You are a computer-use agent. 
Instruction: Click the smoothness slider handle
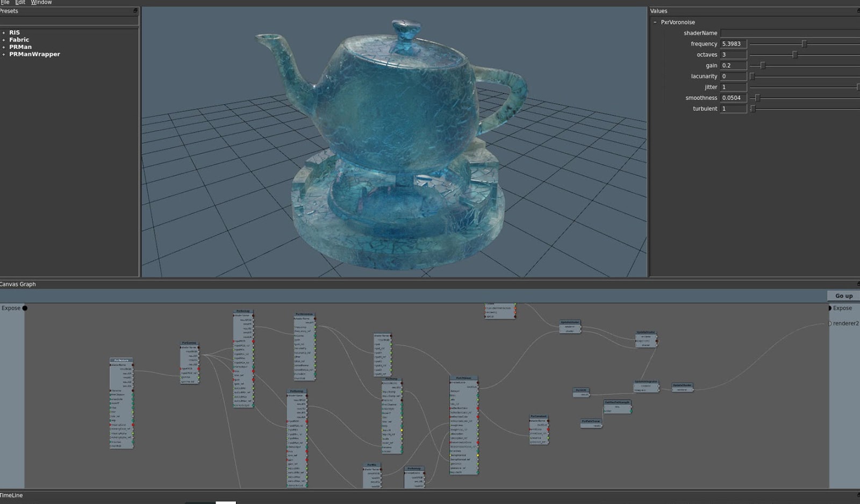click(758, 98)
